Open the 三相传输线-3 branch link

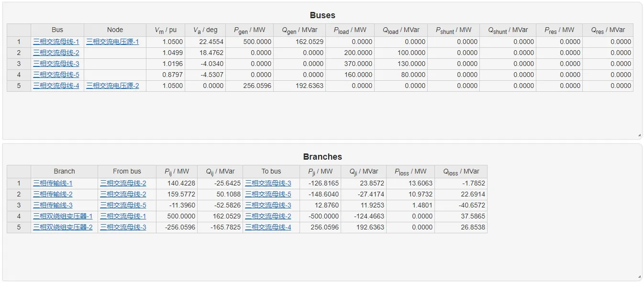coord(53,205)
